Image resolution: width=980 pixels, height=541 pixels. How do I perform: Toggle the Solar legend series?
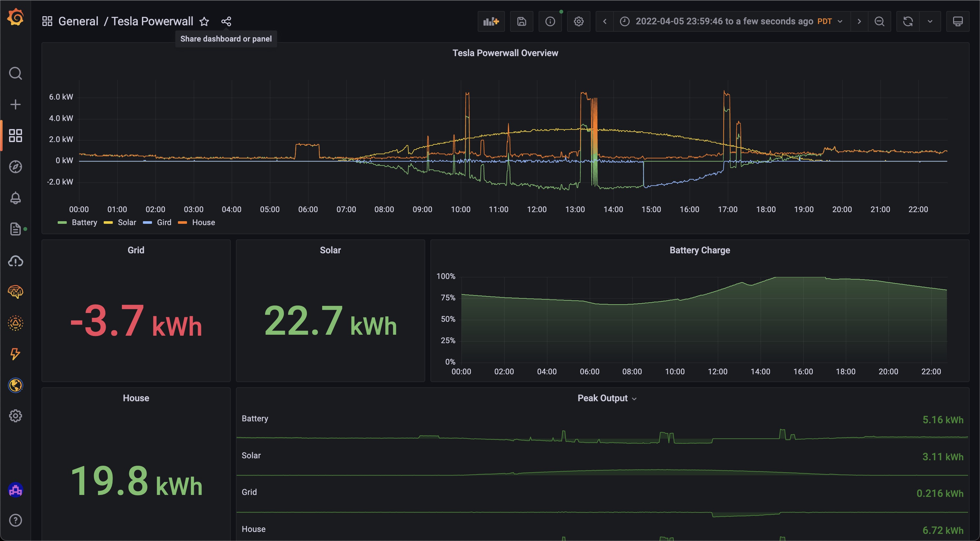[x=127, y=222]
